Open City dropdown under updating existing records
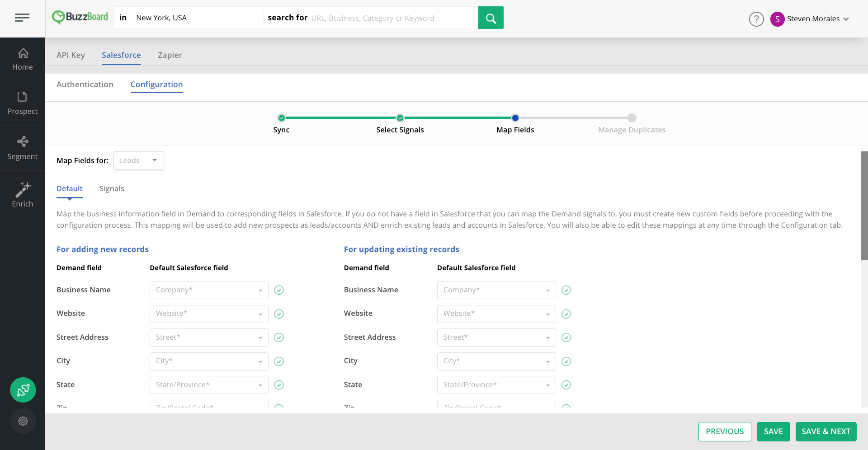Screen dimensions: 868x450 pos(496,361)
